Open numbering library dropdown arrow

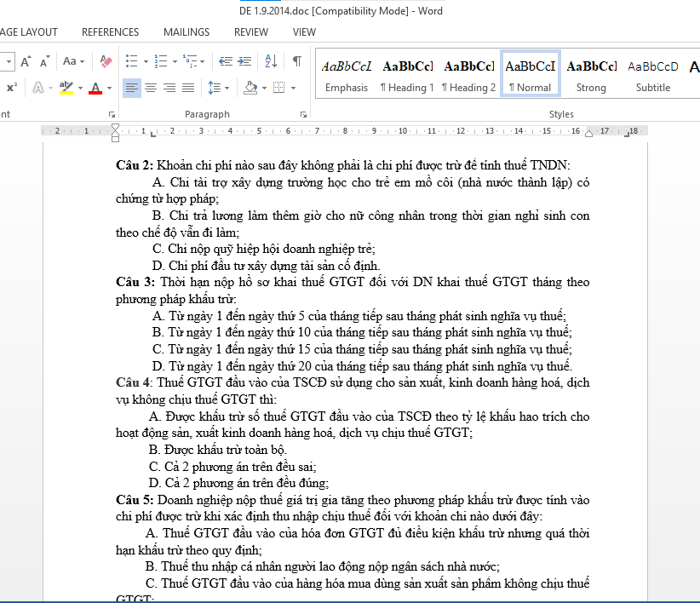coord(175,61)
